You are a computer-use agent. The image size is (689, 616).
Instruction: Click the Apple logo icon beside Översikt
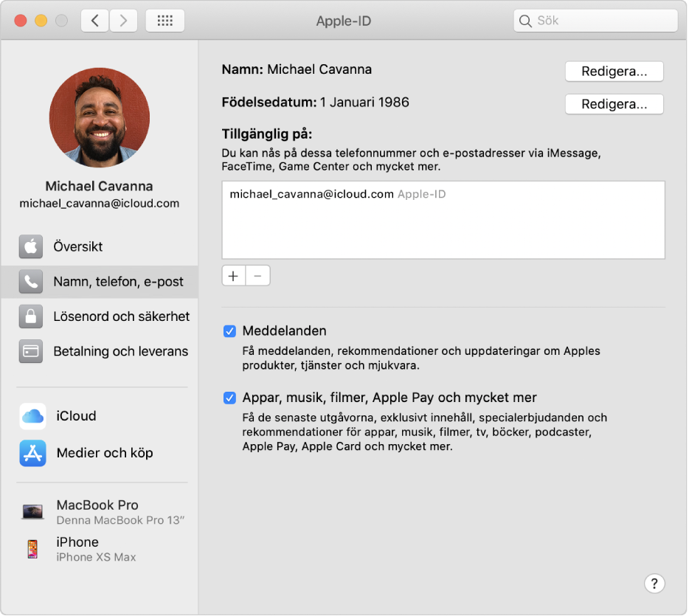click(31, 246)
